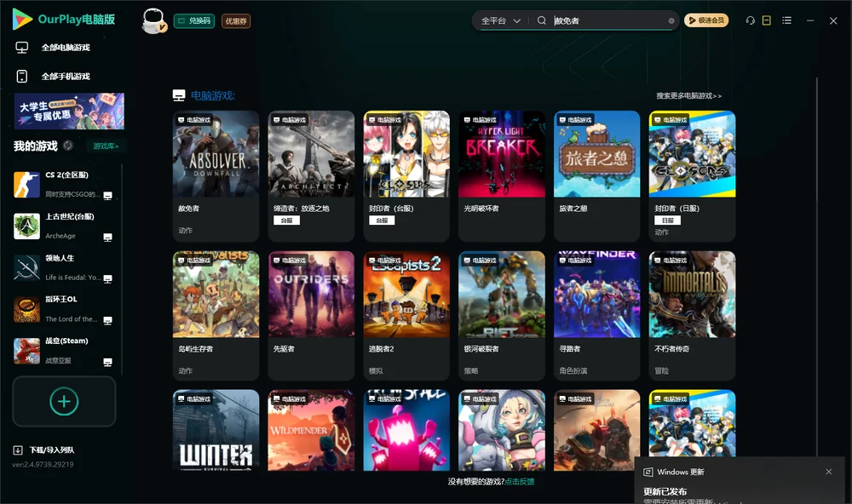This screenshot has height=504, width=852.
Task: Click the 点击反馈 feedback link
Action: pyautogui.click(x=520, y=481)
